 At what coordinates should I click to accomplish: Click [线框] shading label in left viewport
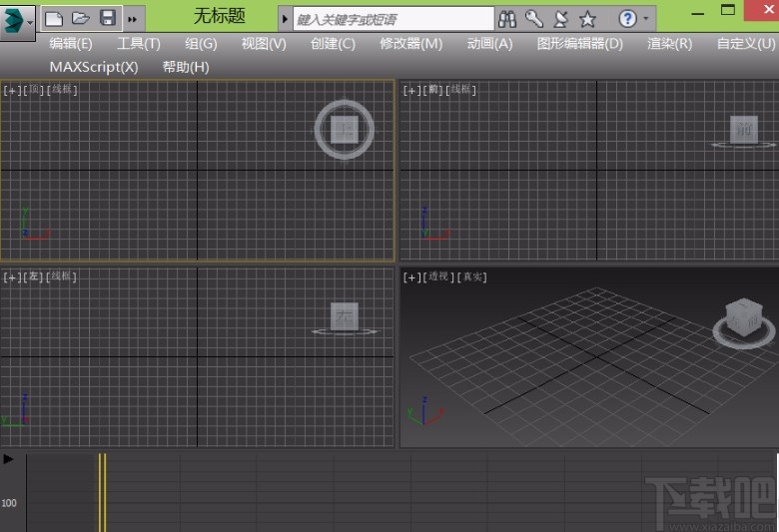[62, 276]
